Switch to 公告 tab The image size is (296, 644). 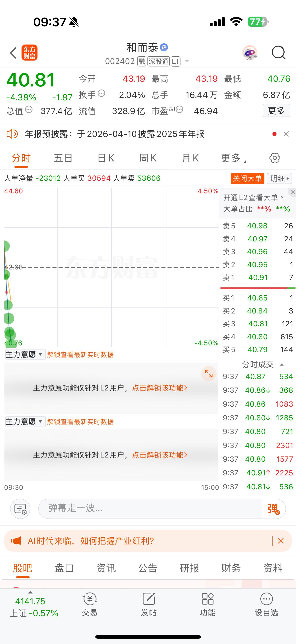click(148, 568)
